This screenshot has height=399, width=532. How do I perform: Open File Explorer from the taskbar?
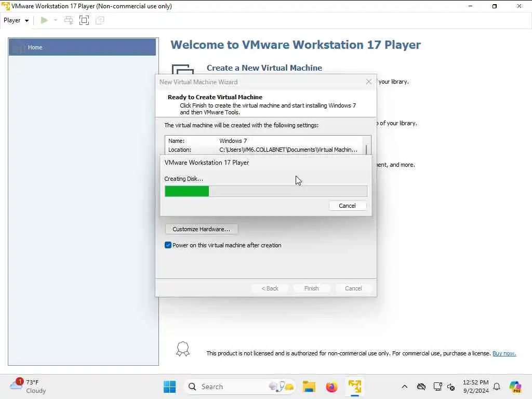[x=309, y=387]
